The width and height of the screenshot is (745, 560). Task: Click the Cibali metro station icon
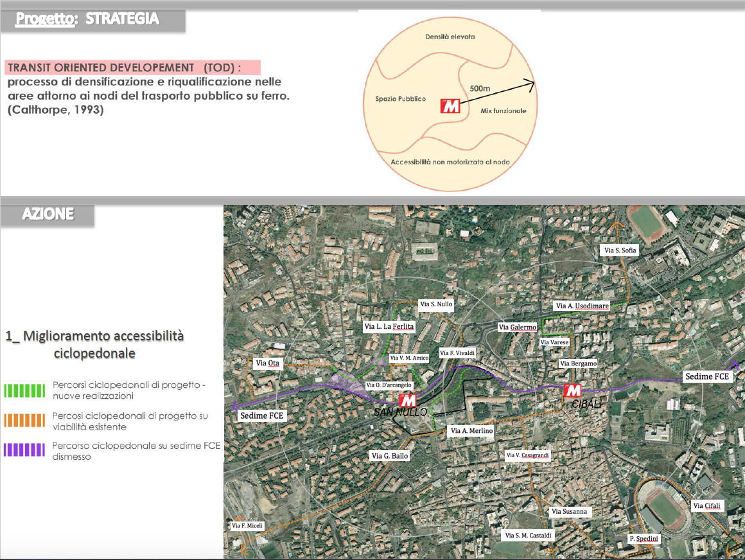[x=572, y=390]
